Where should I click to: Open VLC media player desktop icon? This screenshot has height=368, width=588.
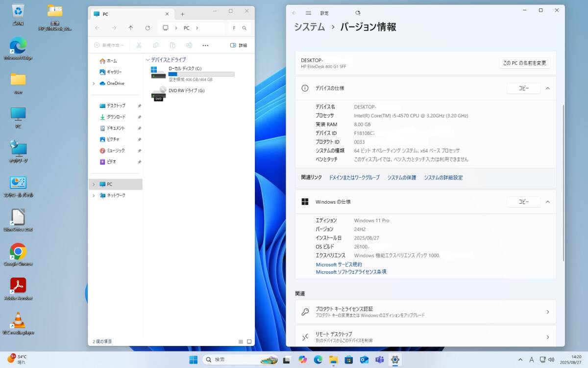pyautogui.click(x=18, y=321)
